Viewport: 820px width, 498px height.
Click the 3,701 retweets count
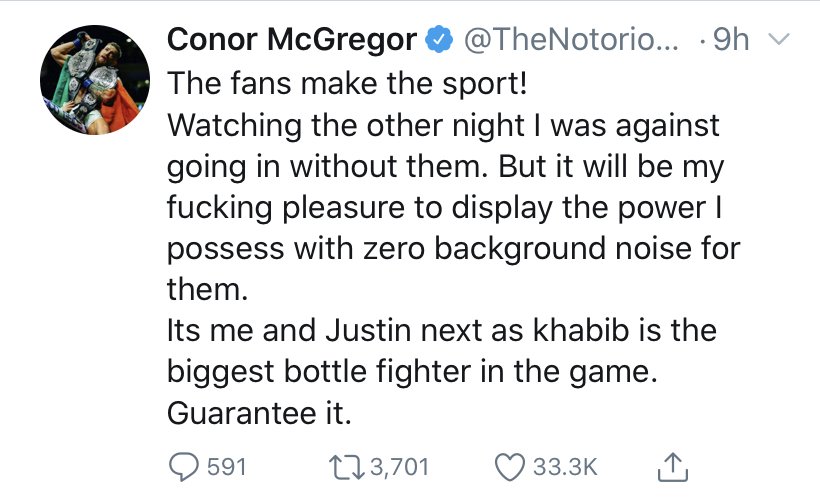click(x=396, y=467)
